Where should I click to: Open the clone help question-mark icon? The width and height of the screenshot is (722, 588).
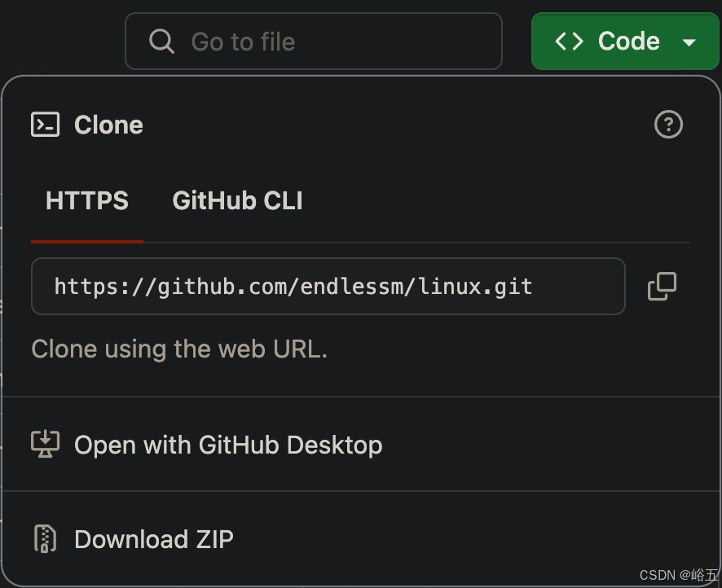[x=668, y=125]
